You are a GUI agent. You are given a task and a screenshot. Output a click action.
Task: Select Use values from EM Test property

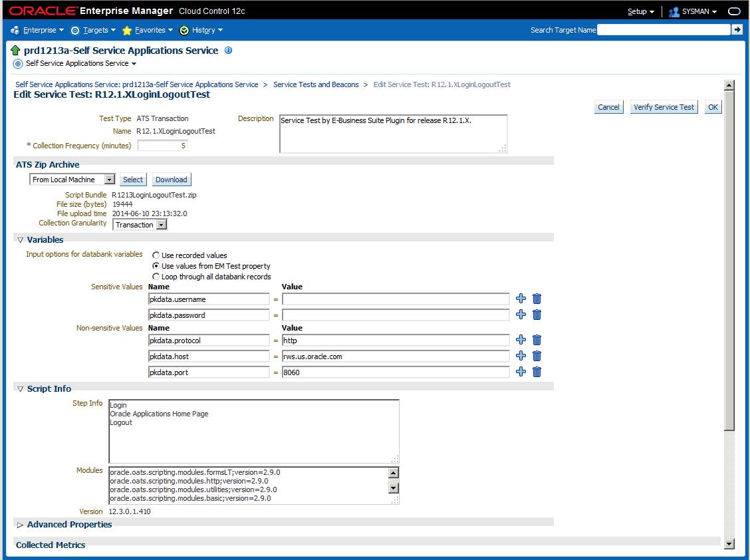point(156,265)
